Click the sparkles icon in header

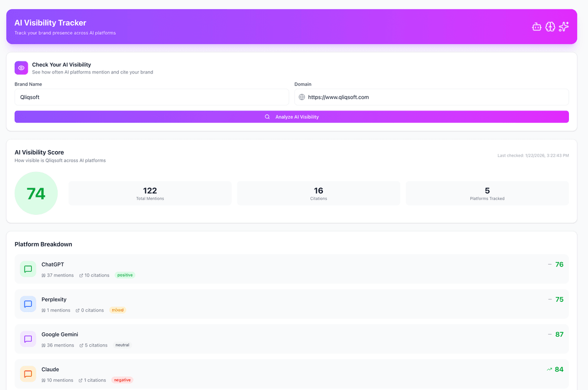[x=564, y=27]
